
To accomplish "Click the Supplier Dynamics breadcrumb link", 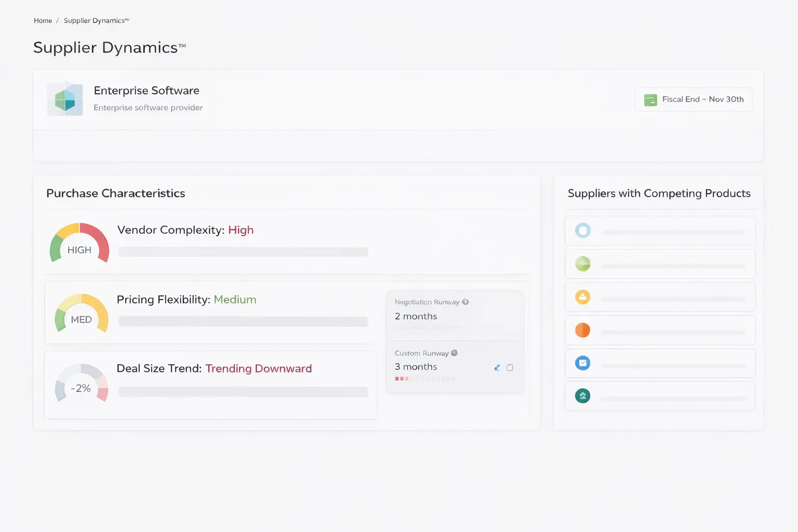I will [96, 21].
